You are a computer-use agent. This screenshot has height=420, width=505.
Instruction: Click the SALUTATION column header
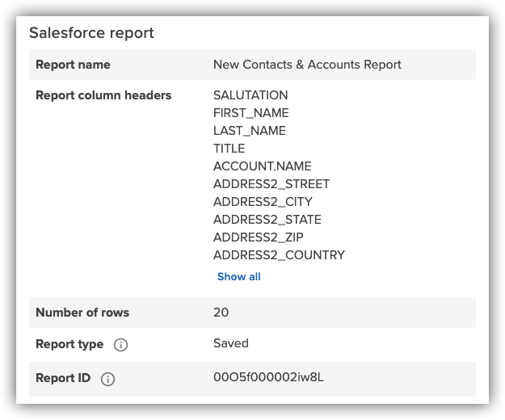tap(250, 95)
